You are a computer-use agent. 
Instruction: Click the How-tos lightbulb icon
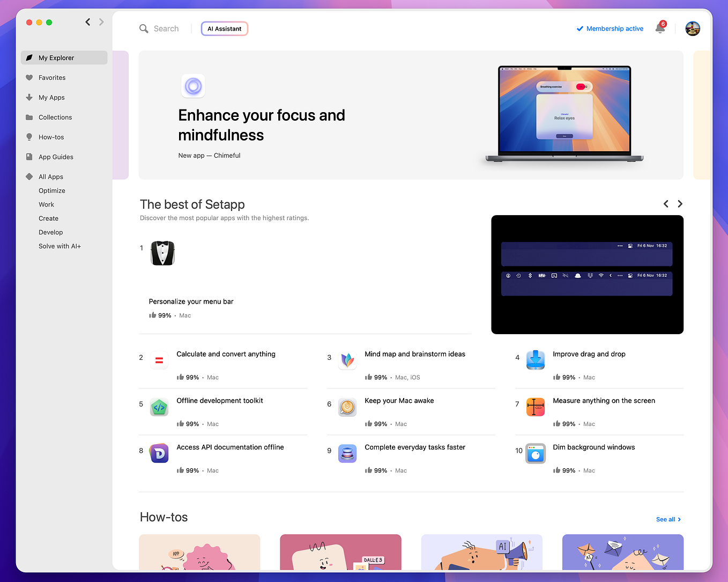(29, 137)
